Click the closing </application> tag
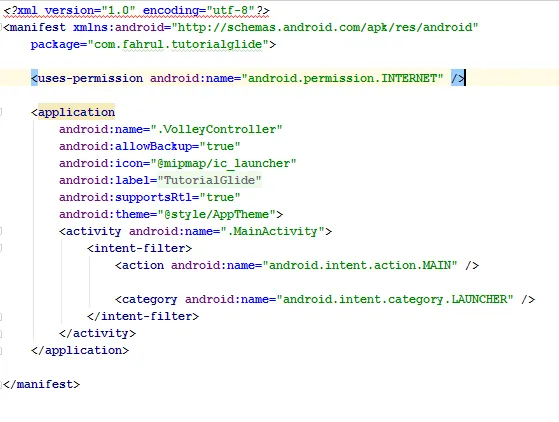This screenshot has width=559, height=422. click(80, 350)
